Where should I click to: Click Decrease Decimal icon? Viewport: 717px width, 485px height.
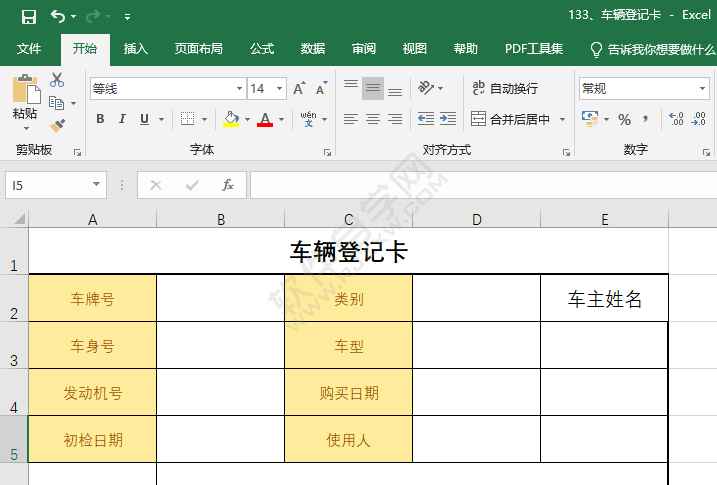point(699,119)
